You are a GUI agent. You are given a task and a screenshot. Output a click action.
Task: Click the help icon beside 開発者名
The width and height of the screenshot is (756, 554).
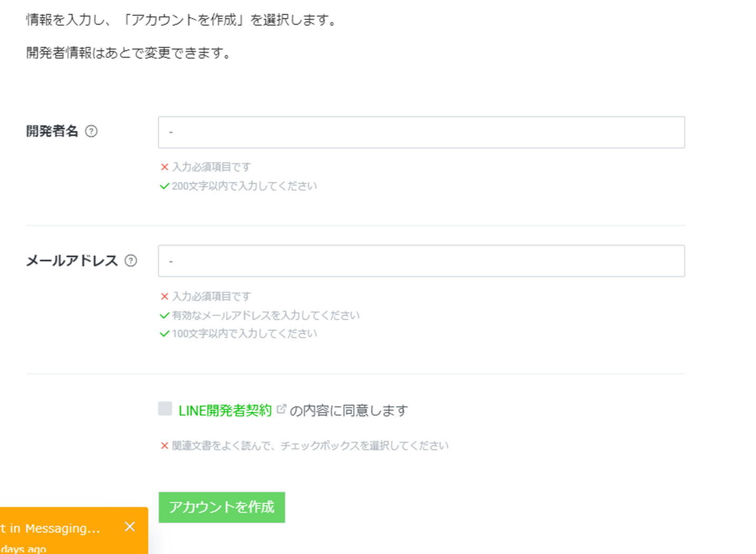(91, 131)
